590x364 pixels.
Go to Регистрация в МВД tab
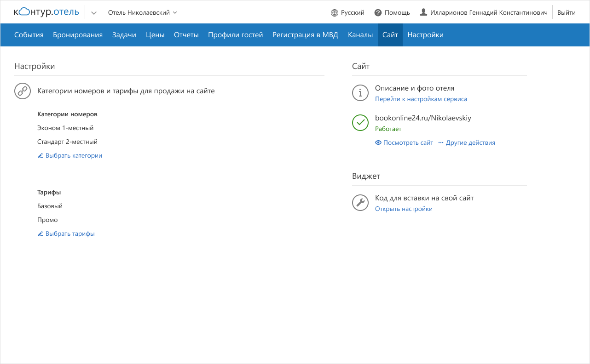pyautogui.click(x=305, y=35)
